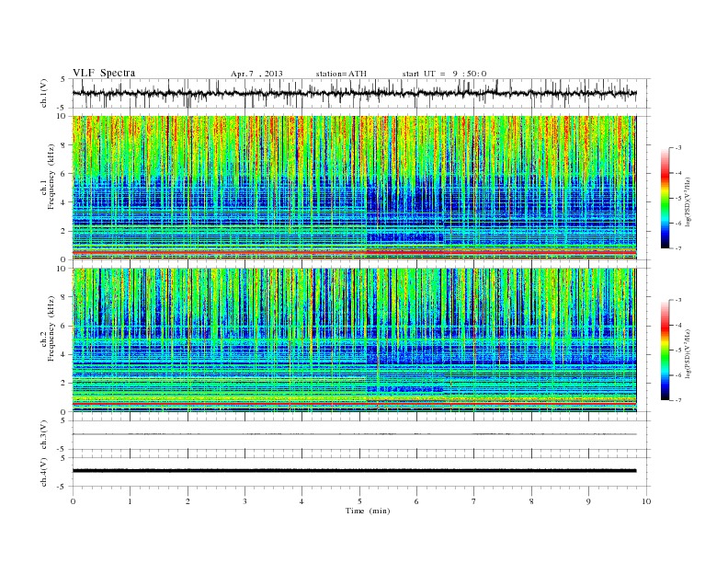Click time axis tick label "7"
This screenshot has width=728, height=563.
tap(474, 501)
